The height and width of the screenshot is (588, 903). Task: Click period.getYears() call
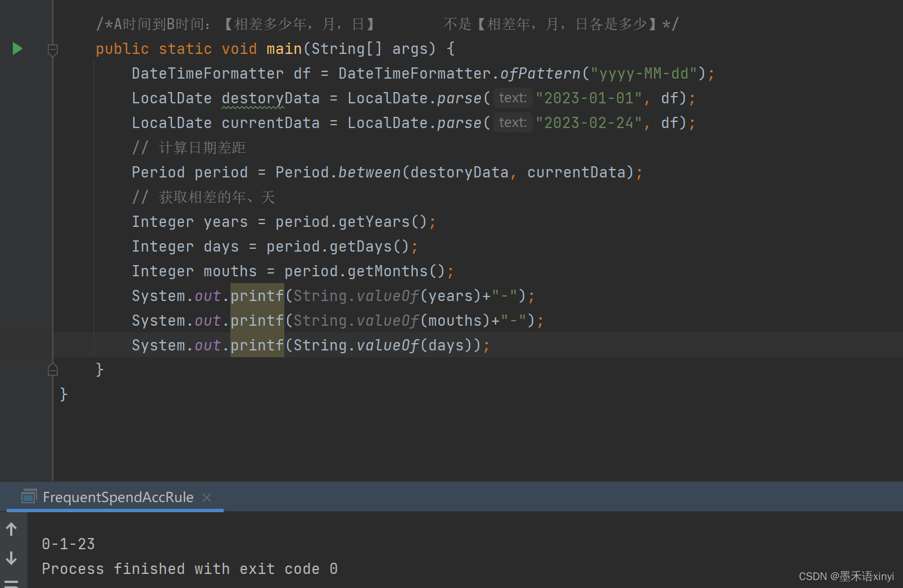pyautogui.click(x=351, y=222)
